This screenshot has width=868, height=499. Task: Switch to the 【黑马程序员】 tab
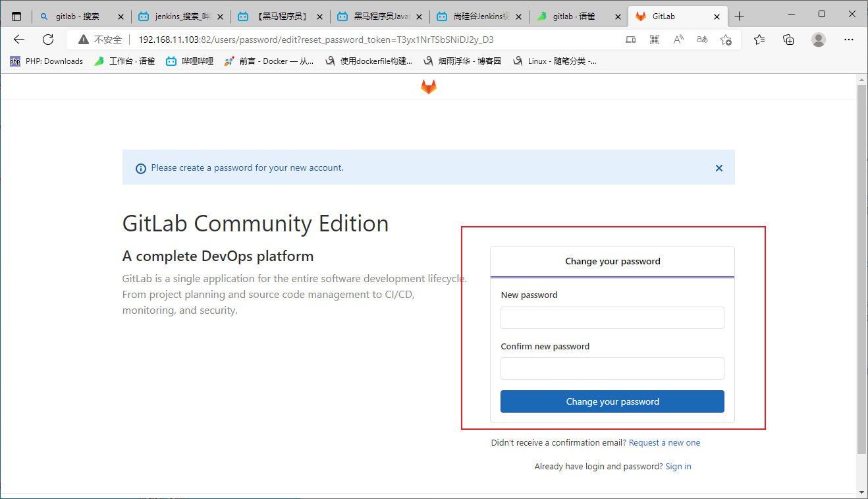(x=281, y=16)
